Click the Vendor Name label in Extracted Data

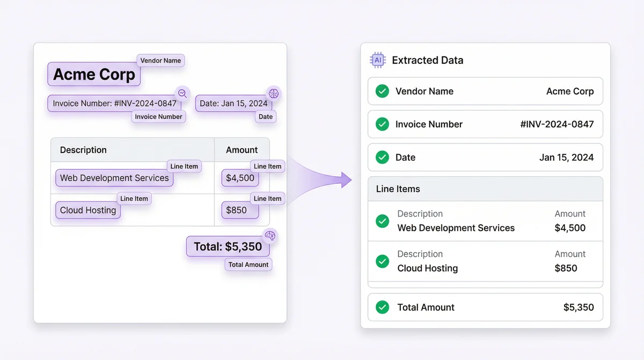(x=425, y=91)
